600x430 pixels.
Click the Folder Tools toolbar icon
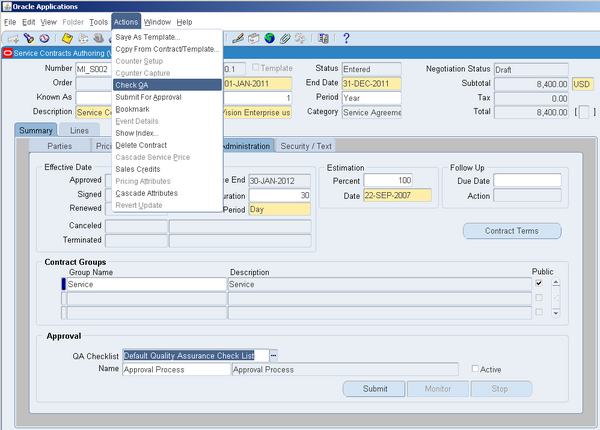(300, 38)
